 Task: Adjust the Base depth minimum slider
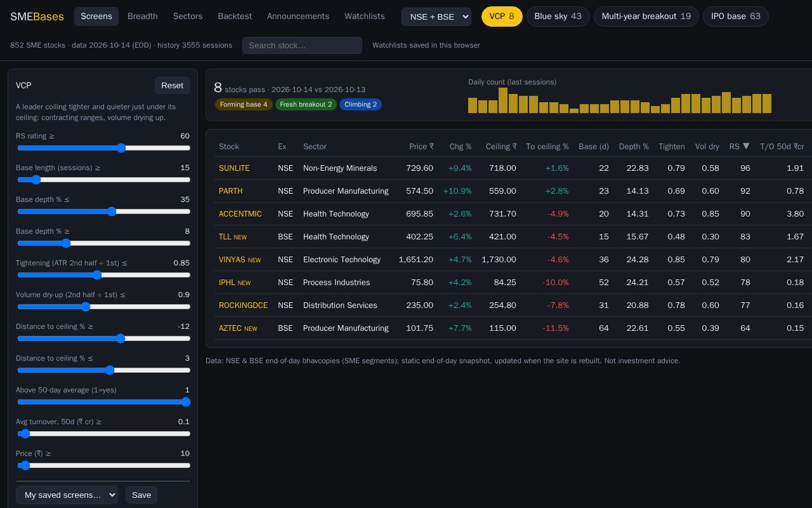104,243
